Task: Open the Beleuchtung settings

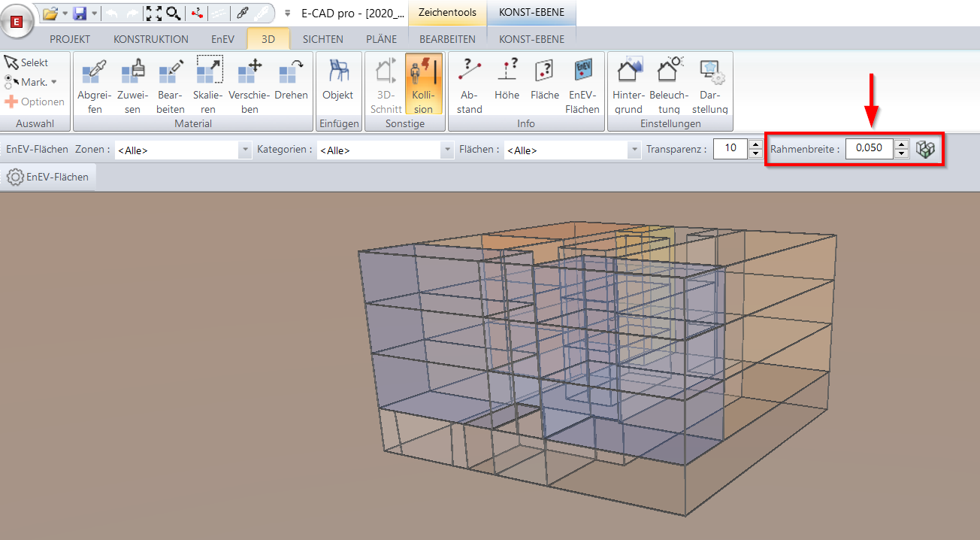Action: (x=669, y=79)
